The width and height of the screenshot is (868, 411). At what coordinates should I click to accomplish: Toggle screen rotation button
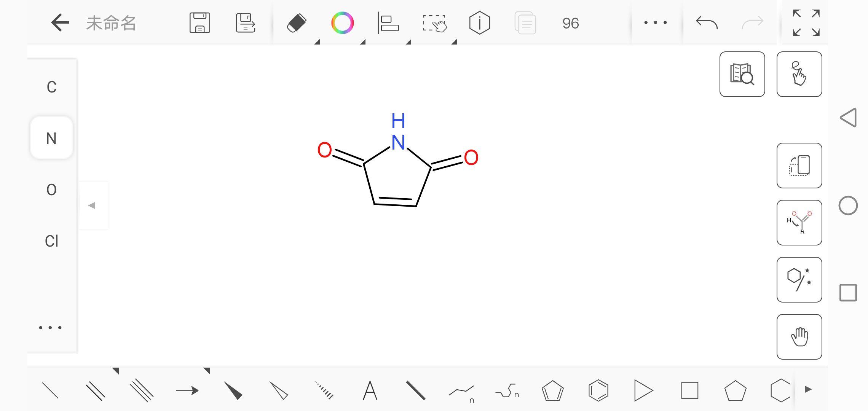click(799, 166)
